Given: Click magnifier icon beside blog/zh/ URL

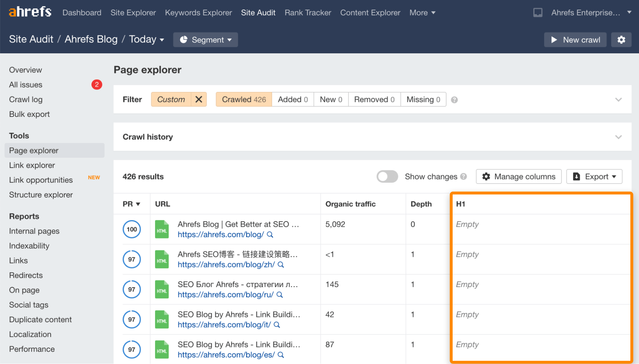Looking at the screenshot, I should (x=281, y=265).
